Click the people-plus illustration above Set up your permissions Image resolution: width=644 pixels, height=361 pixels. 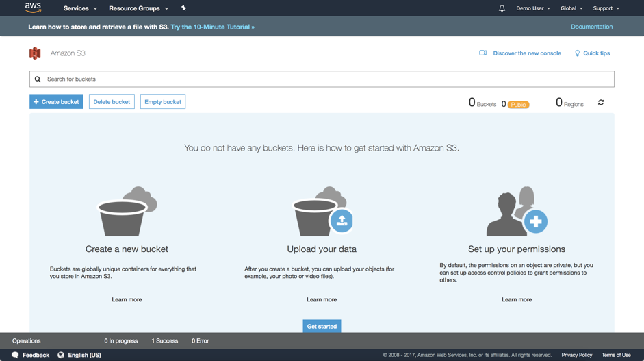click(x=517, y=212)
